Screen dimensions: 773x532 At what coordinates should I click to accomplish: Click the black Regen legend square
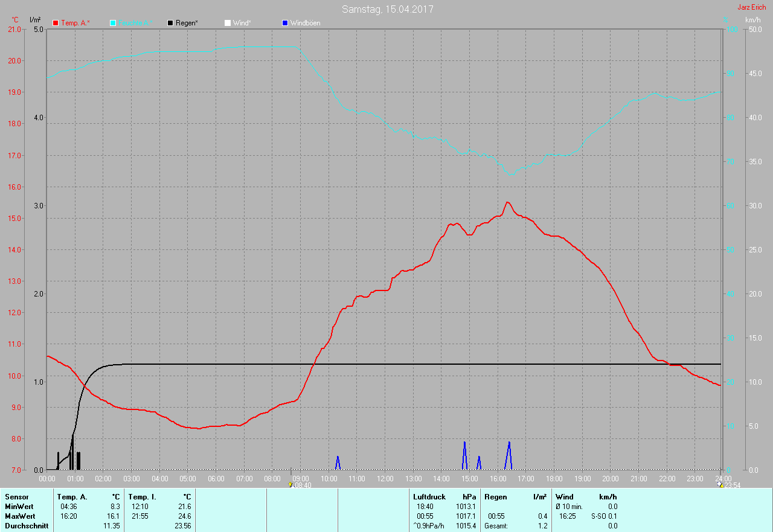point(171,23)
